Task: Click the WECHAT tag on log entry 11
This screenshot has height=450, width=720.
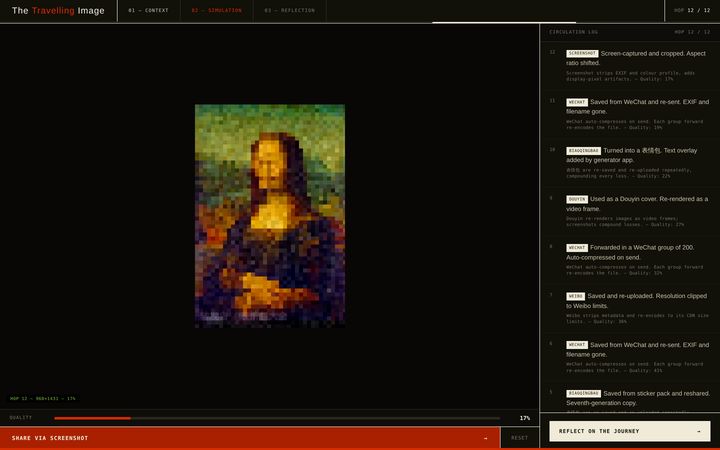Action: (577, 102)
